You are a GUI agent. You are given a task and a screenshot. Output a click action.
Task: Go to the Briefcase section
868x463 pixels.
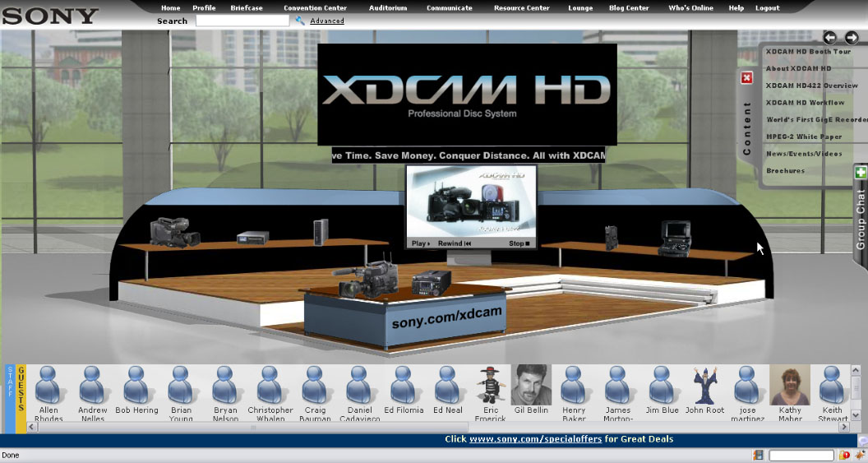247,7
